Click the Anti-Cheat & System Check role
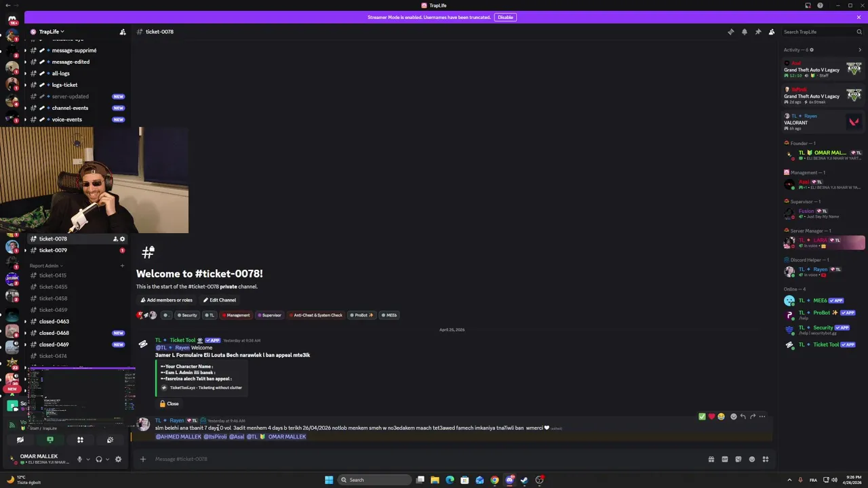Viewport: 868px width, 488px height. pos(316,315)
